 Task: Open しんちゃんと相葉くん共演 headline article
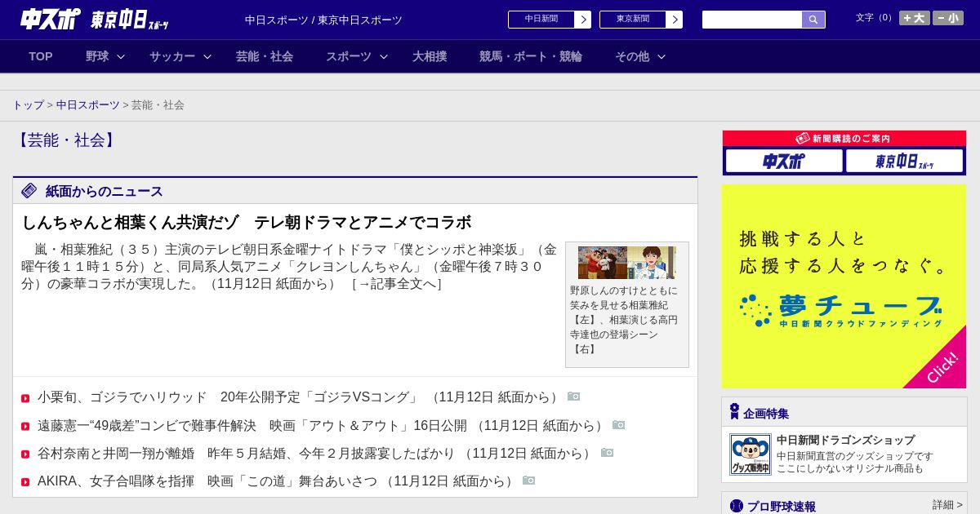247,222
